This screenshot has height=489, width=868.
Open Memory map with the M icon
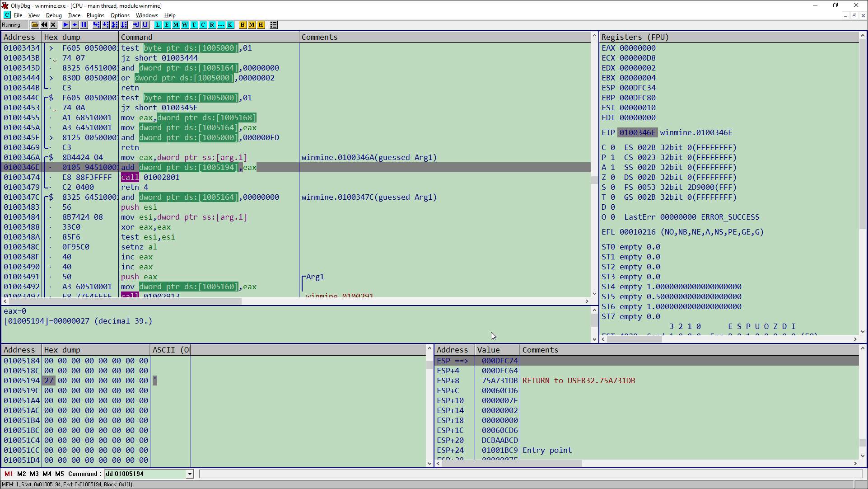175,25
